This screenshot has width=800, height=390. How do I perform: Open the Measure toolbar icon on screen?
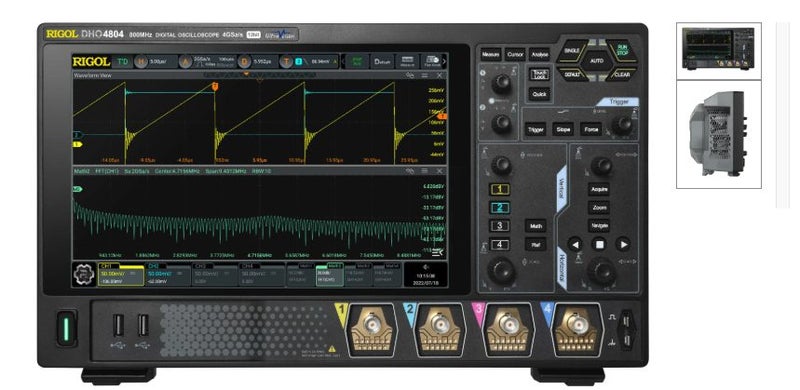coord(407,62)
